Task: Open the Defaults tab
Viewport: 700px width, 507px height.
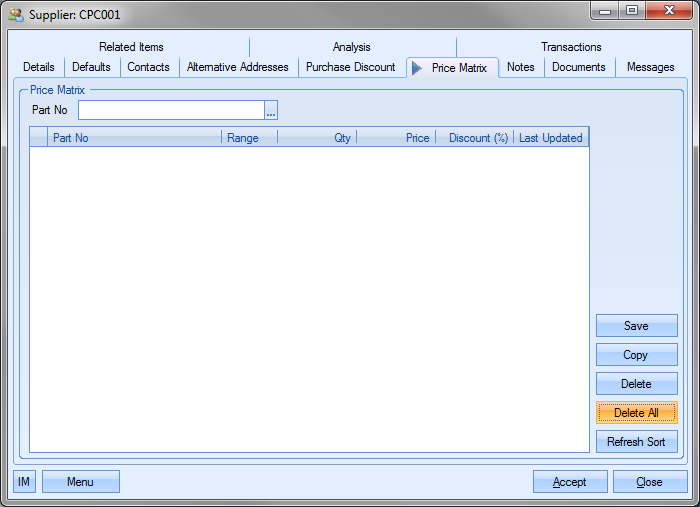Action: [92, 67]
